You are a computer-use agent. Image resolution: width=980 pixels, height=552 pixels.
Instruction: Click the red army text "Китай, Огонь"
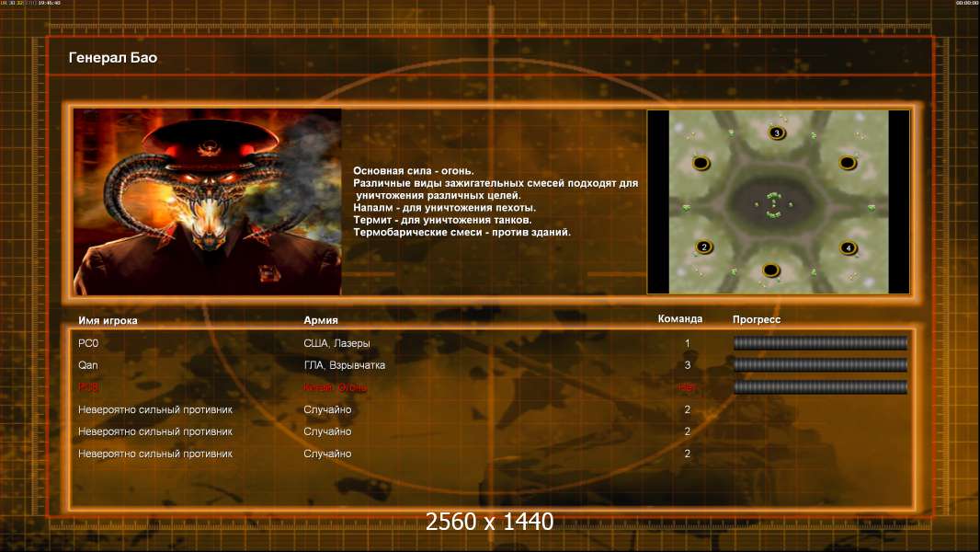[335, 387]
